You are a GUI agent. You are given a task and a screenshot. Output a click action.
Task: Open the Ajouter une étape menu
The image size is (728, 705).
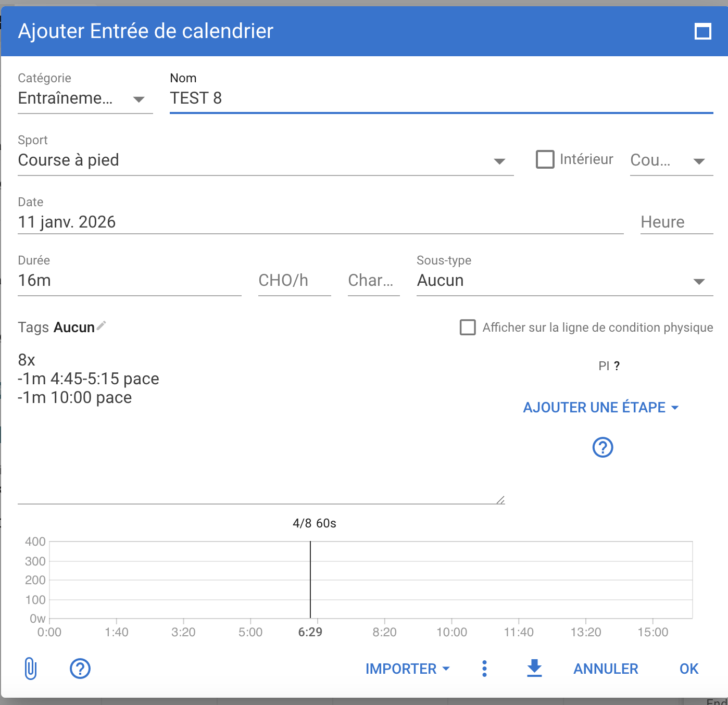[601, 407]
